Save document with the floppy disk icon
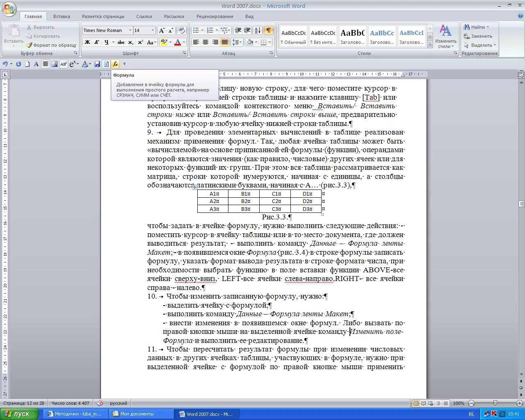This screenshot has width=525, height=420. click(x=97, y=64)
